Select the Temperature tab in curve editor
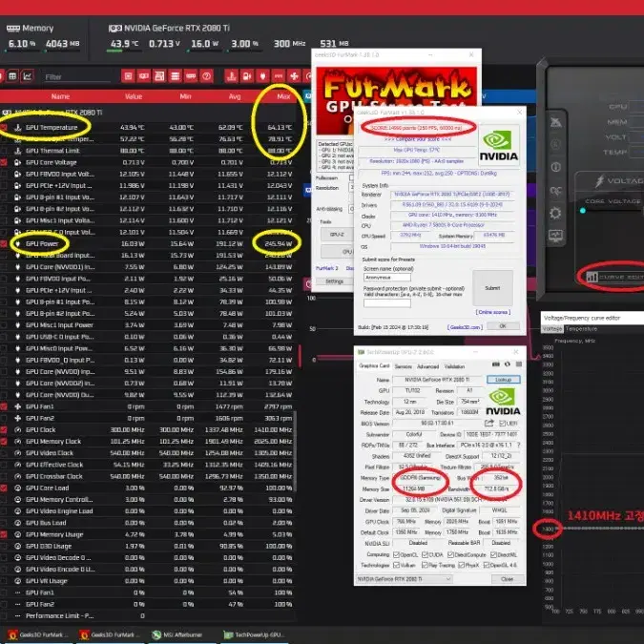 pyautogui.click(x=581, y=329)
